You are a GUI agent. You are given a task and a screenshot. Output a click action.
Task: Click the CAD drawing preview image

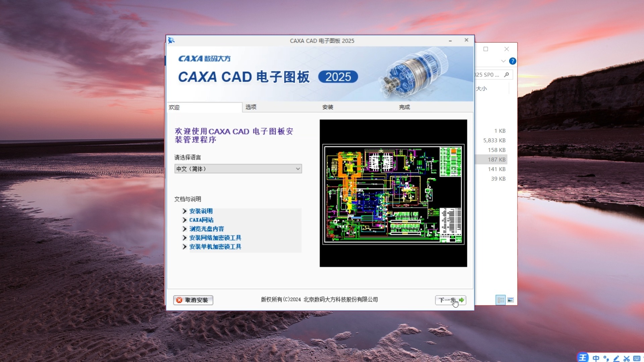click(x=393, y=193)
